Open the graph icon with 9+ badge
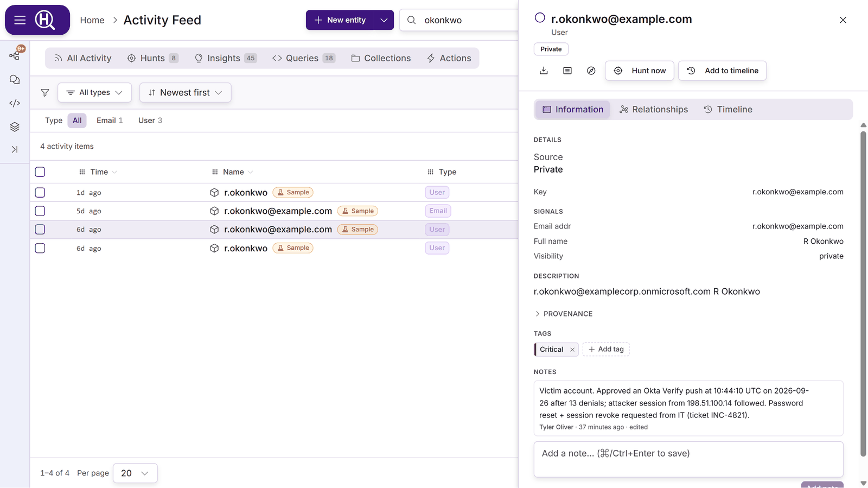This screenshot has height=488, width=868. [x=15, y=54]
